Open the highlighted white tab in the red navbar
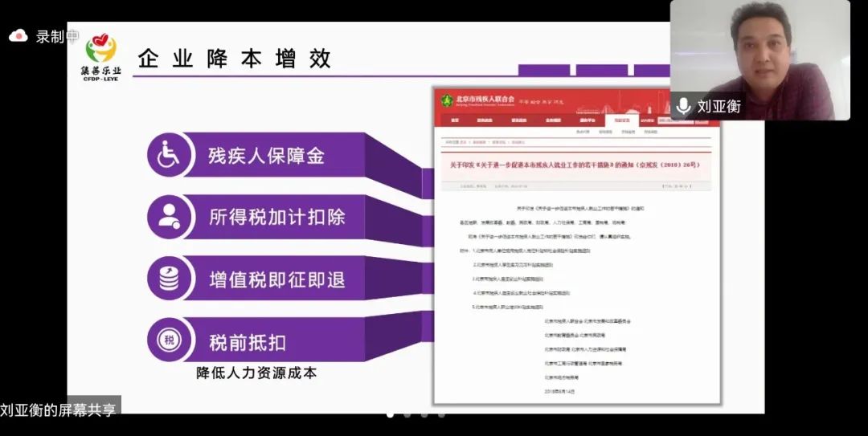The height and width of the screenshot is (436, 868). click(x=621, y=120)
